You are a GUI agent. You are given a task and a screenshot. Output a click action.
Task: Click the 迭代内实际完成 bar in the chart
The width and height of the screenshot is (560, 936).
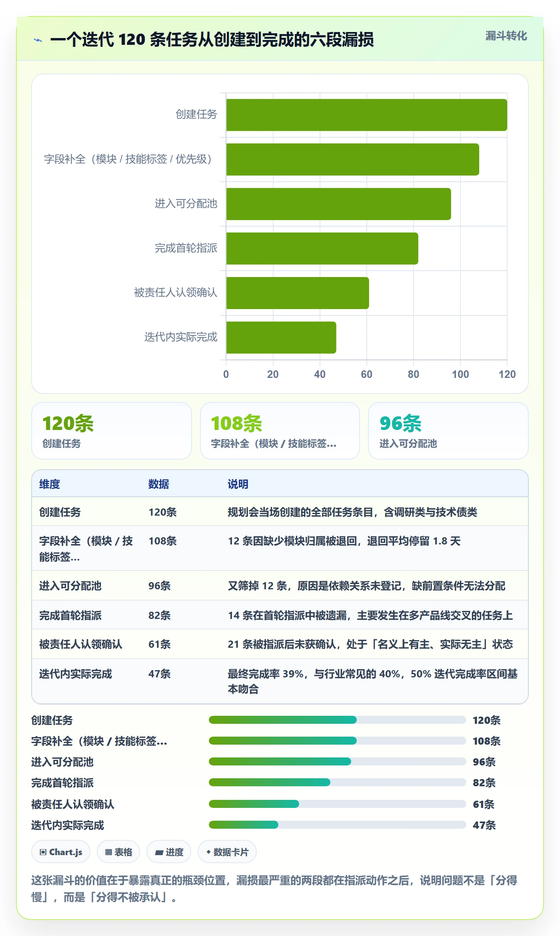[281, 337]
